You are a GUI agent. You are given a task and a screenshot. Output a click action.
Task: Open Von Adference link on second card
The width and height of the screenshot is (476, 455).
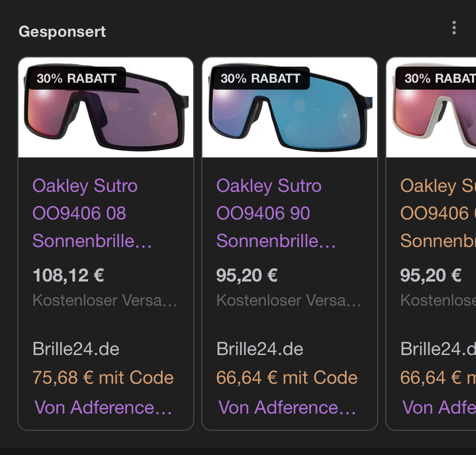287,407
